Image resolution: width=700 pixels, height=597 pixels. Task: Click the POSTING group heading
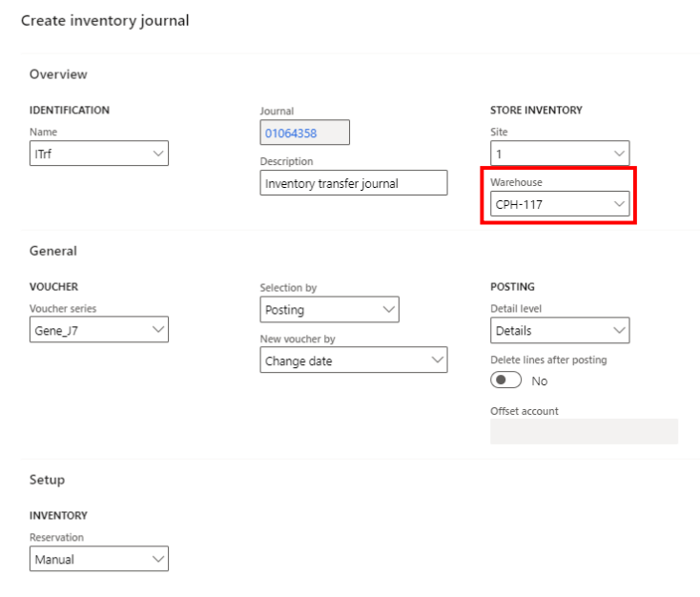coord(512,286)
